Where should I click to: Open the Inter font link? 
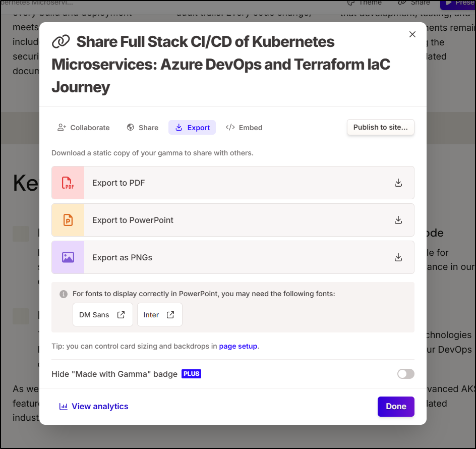tap(160, 315)
